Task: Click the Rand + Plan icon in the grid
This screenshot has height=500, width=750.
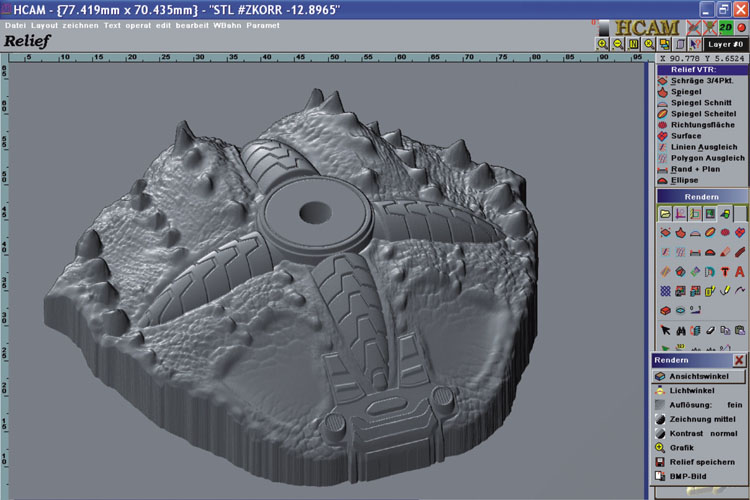Action: click(695, 252)
